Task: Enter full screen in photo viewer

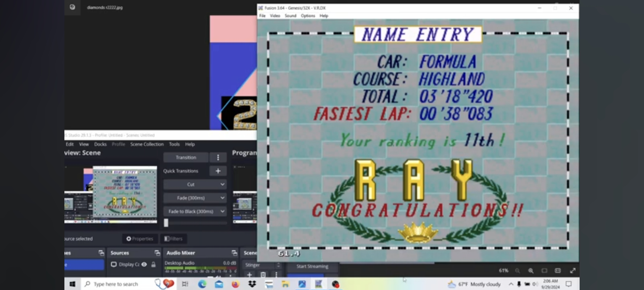Action: [x=573, y=271]
